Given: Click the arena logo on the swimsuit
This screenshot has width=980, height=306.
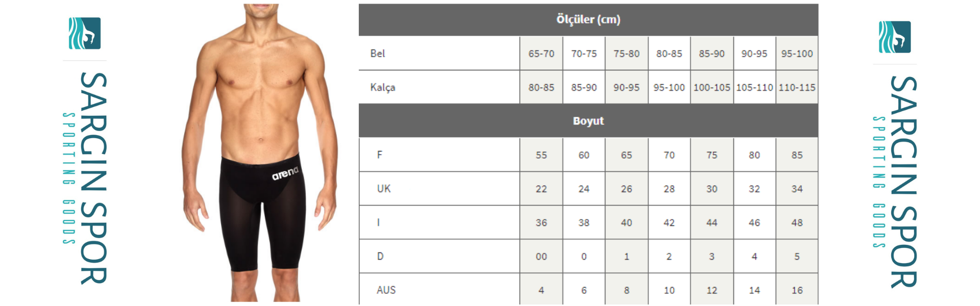Looking at the screenshot, I should (x=285, y=173).
